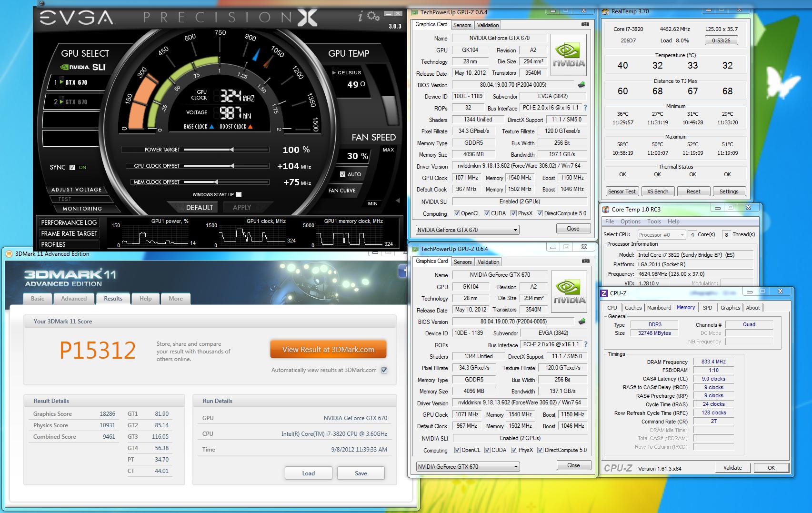Click Sensor Test in RealTemp

point(622,191)
